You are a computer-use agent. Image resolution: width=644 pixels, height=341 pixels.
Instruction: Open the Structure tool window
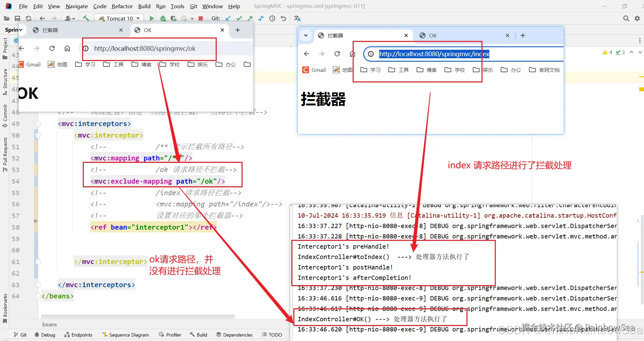5,78
